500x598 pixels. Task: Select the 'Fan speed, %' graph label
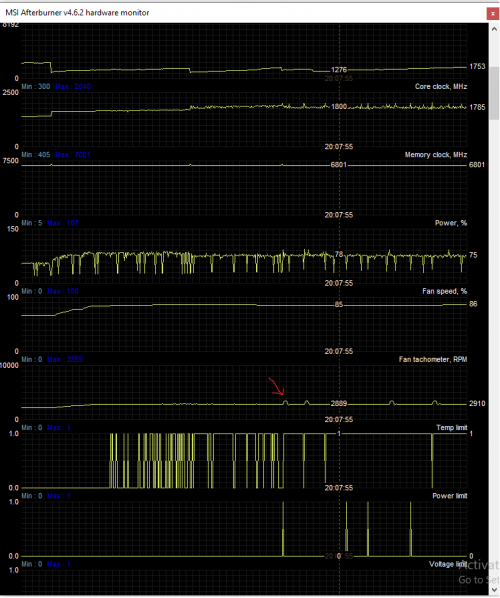(444, 291)
